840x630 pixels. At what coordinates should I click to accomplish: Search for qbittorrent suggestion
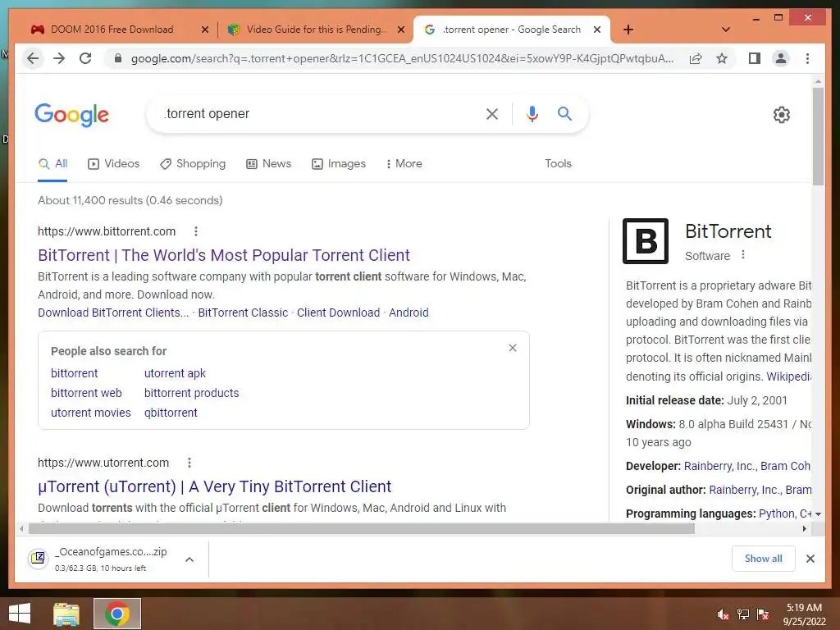pos(171,413)
